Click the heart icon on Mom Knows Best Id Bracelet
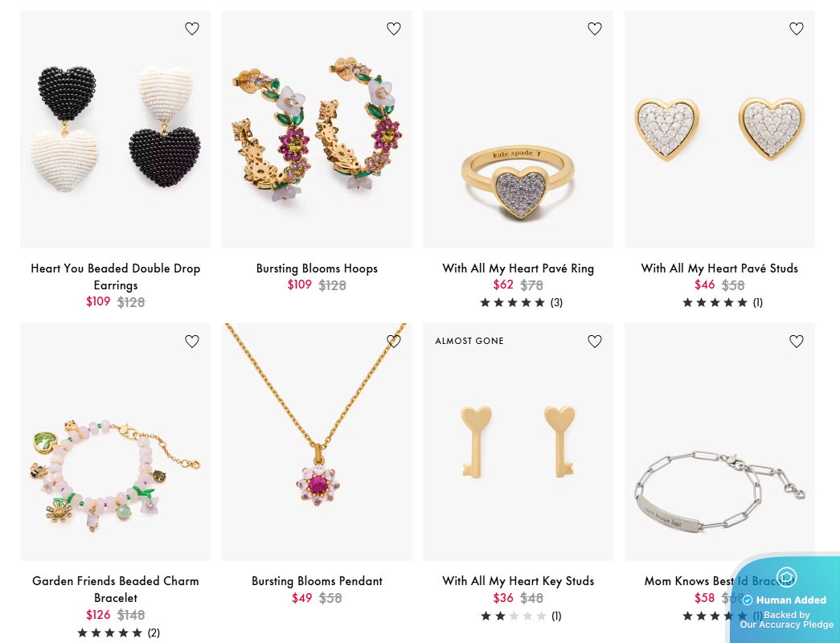The width and height of the screenshot is (840, 643). [796, 341]
